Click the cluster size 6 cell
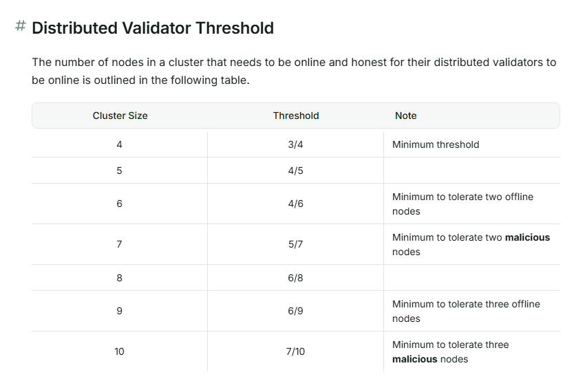The height and width of the screenshot is (392, 585). click(120, 204)
